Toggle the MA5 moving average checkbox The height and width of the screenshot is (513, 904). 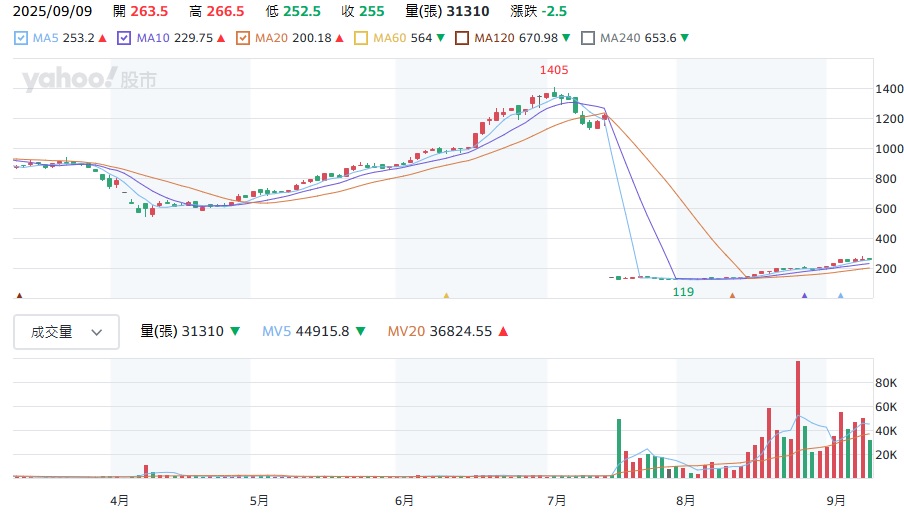tap(22, 38)
